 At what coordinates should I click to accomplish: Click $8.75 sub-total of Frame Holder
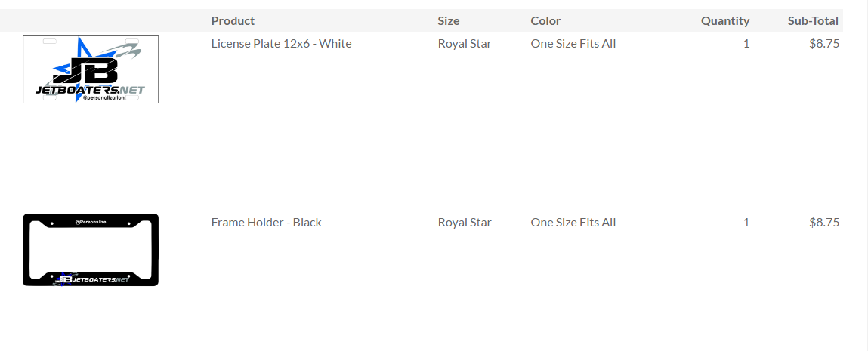(x=823, y=223)
